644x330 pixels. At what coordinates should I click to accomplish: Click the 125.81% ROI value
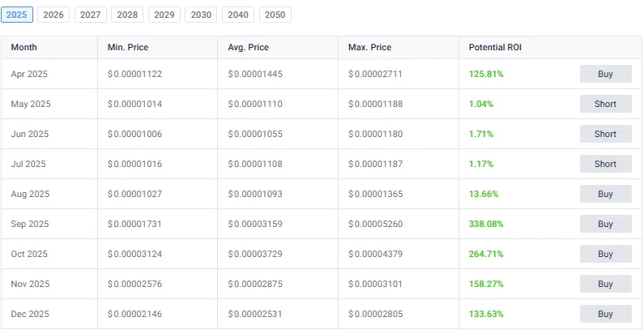[x=486, y=74]
